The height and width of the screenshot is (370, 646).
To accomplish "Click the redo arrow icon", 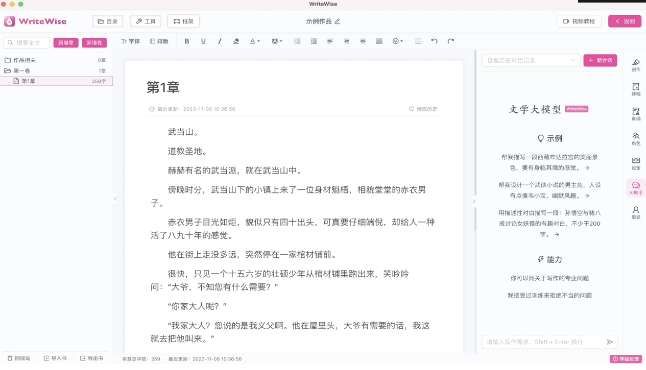I will coord(451,41).
